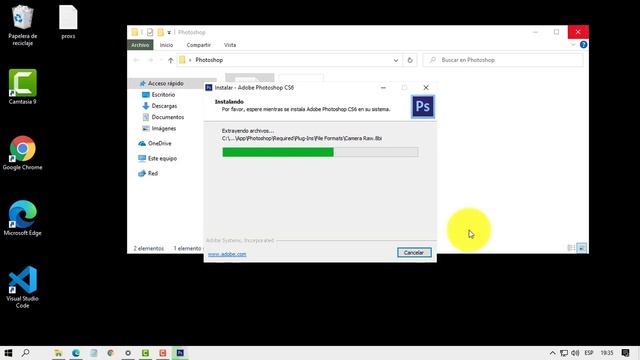Open Compartir ribbon tab
640x360 pixels.
[198, 45]
